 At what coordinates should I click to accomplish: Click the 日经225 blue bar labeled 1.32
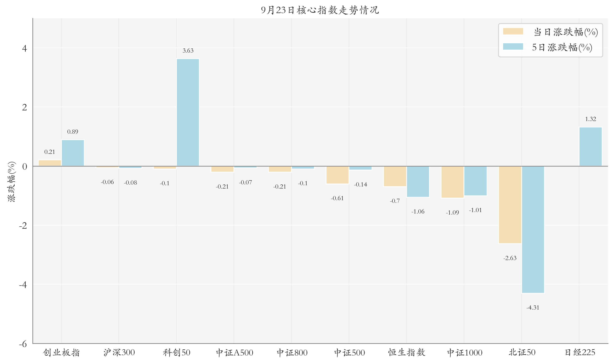[590, 146]
